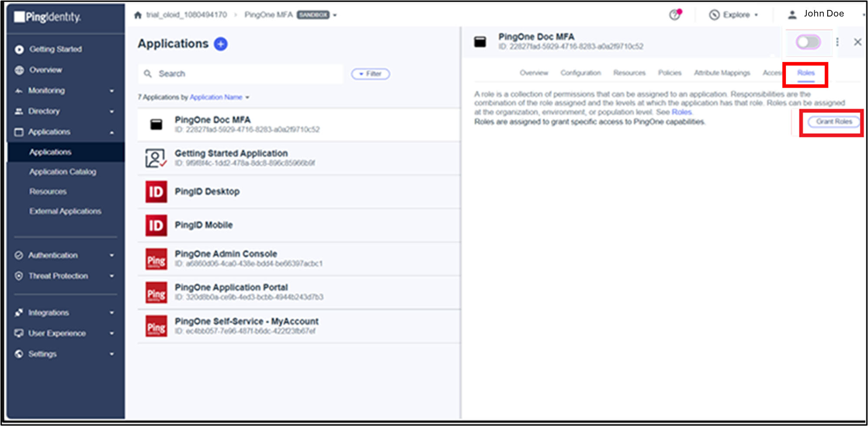Open the Application Name sort dropdown
868x426 pixels.
click(x=219, y=97)
